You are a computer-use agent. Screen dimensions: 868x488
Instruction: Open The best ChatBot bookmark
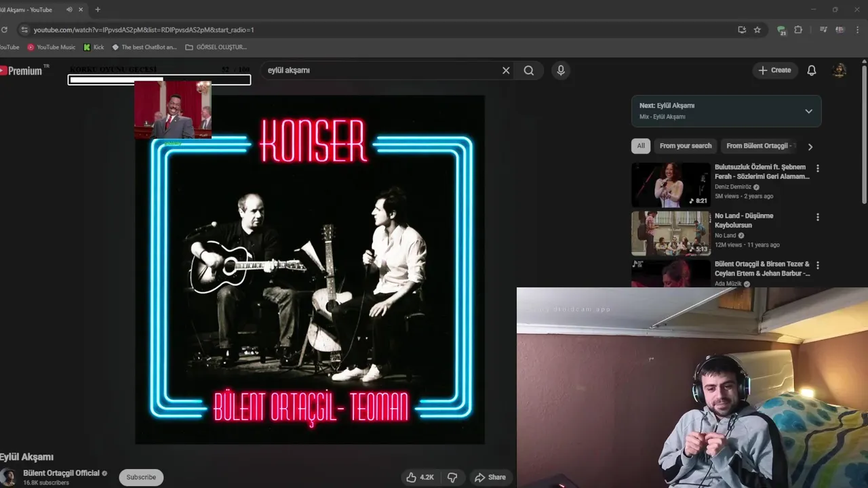click(144, 47)
